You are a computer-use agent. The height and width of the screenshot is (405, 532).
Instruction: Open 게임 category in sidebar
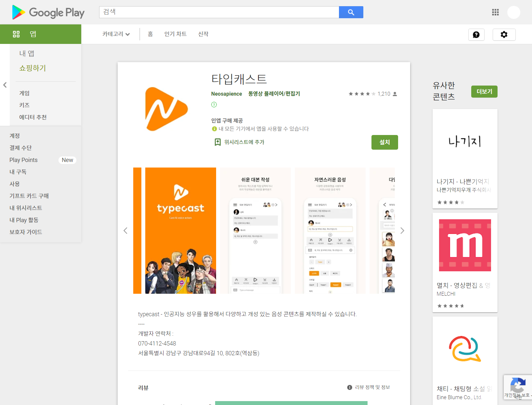click(24, 93)
